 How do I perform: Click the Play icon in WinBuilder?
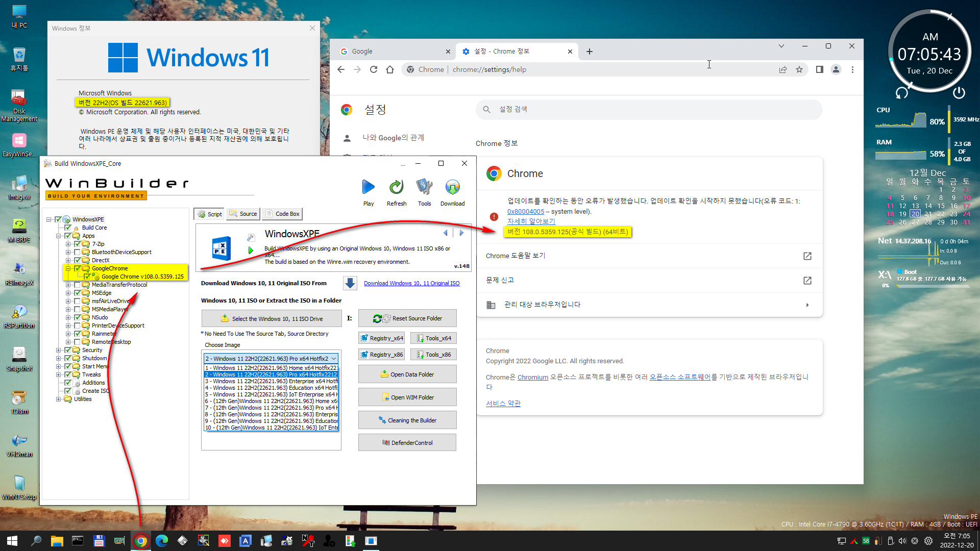[x=369, y=187]
